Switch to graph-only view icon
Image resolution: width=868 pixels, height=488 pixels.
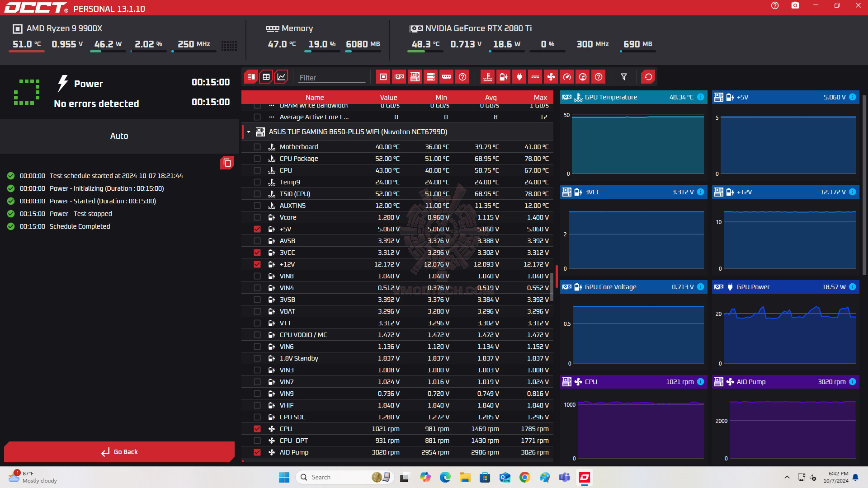click(x=281, y=77)
